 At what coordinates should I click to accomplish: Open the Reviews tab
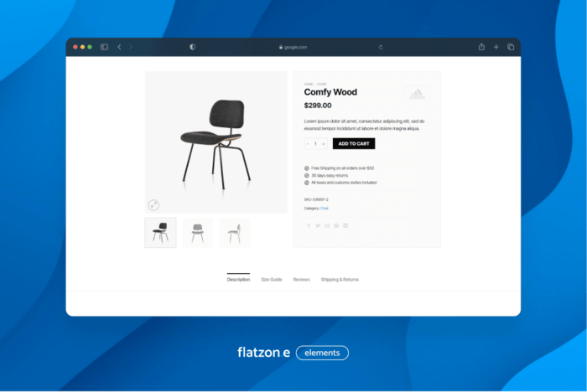(x=301, y=280)
